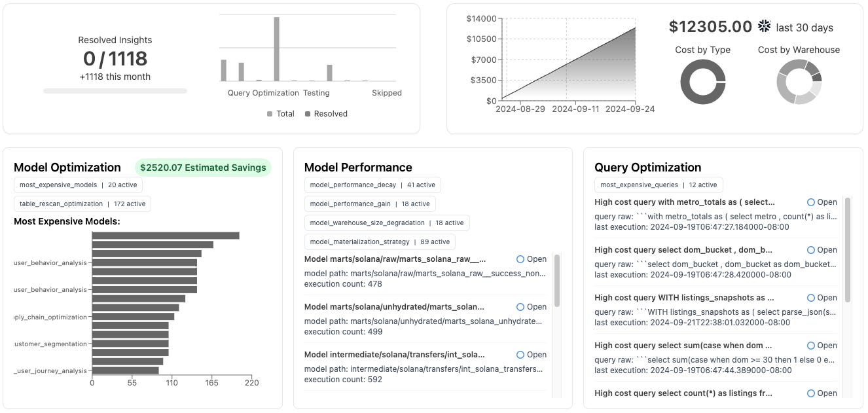Open High cost query select dom_bucket title
The height and width of the screenshot is (413, 868).
[x=683, y=250]
